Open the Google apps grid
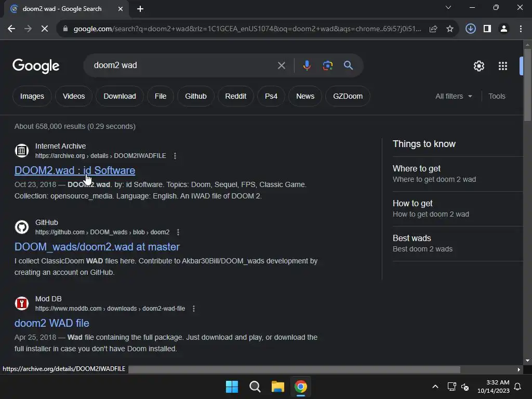The height and width of the screenshot is (399, 532). click(x=503, y=66)
